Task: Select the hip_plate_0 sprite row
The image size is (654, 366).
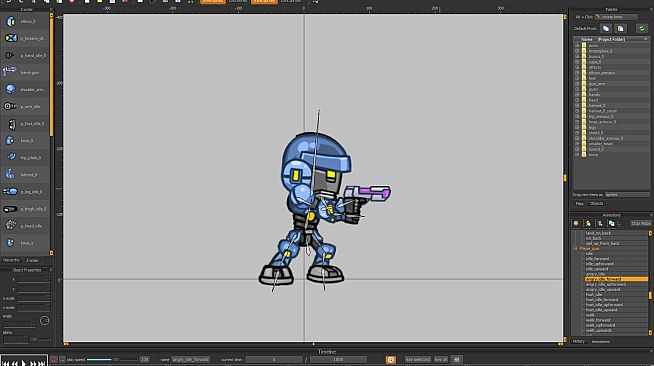Action: (x=25, y=158)
